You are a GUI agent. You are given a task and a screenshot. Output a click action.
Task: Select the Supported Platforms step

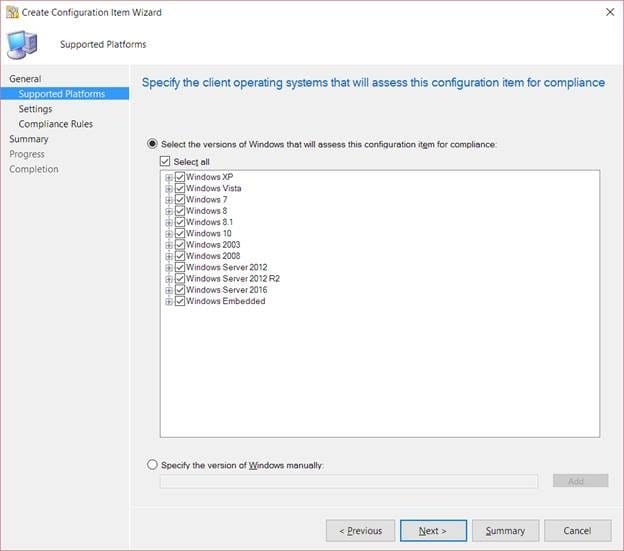coord(65,94)
